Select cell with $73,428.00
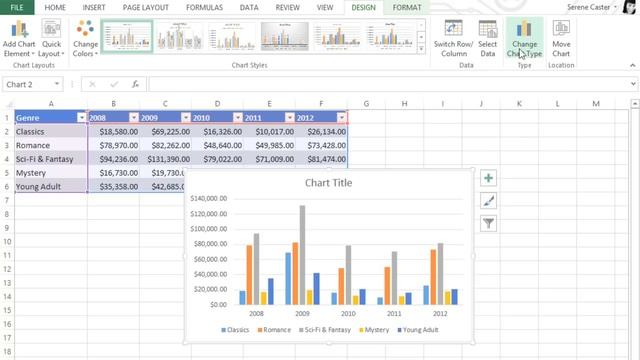The image size is (640, 360). [322, 145]
